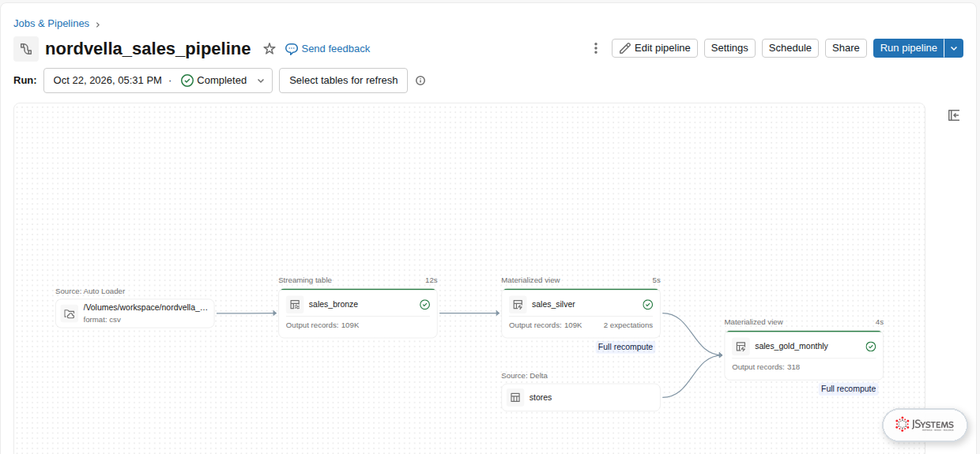Click the nordvella_sales_pipeline title

(148, 49)
